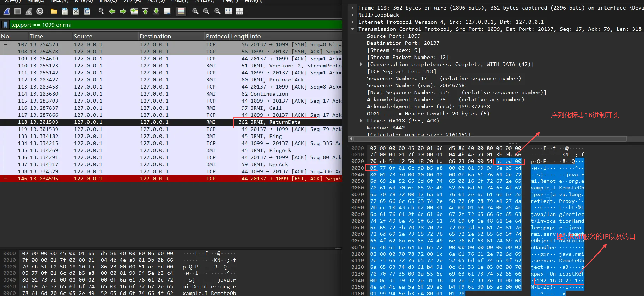
Task: Open a capture file via folder icon
Action: coord(54,11)
